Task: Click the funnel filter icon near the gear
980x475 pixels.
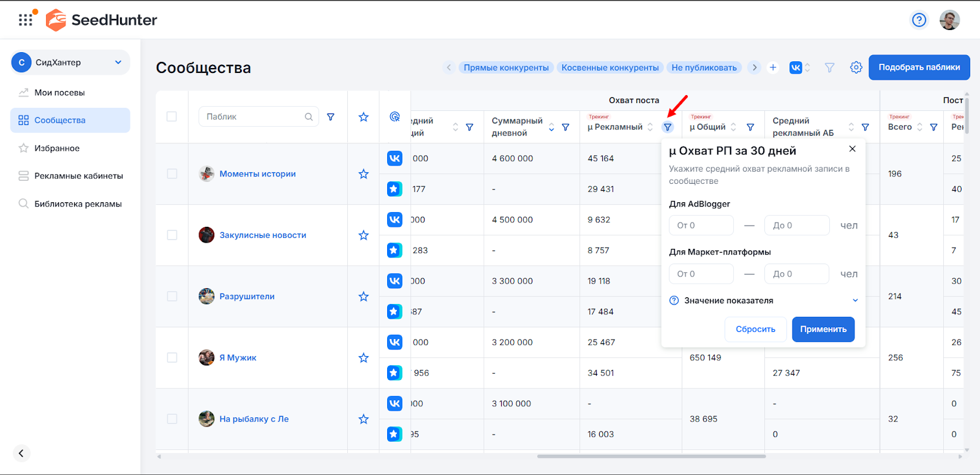Action: coord(829,67)
